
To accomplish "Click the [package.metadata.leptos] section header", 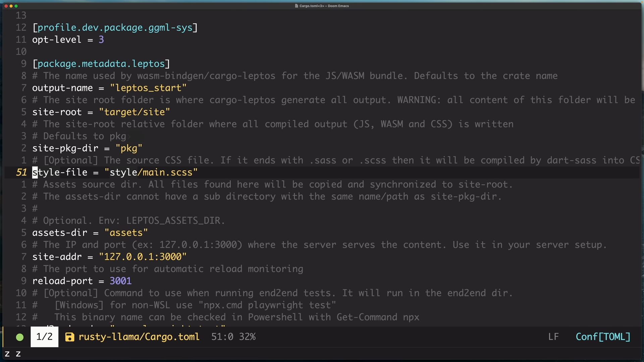I will coord(101,64).
